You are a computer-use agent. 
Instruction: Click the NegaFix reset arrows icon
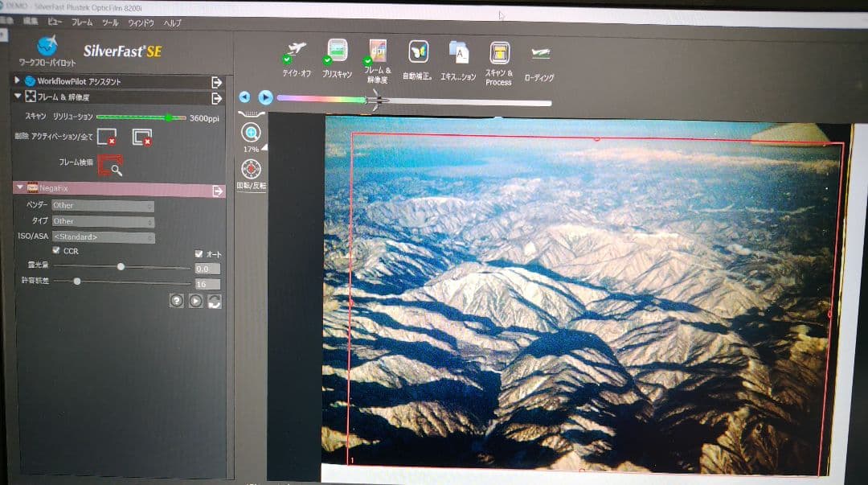coord(214,301)
